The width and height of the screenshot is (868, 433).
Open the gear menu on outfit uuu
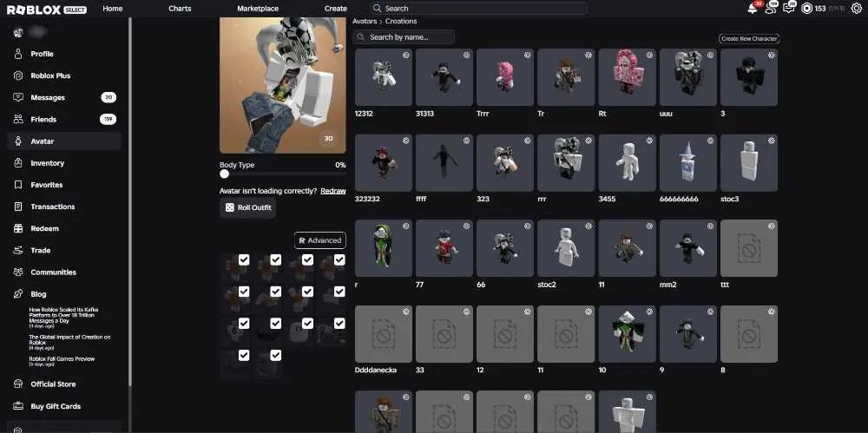710,56
